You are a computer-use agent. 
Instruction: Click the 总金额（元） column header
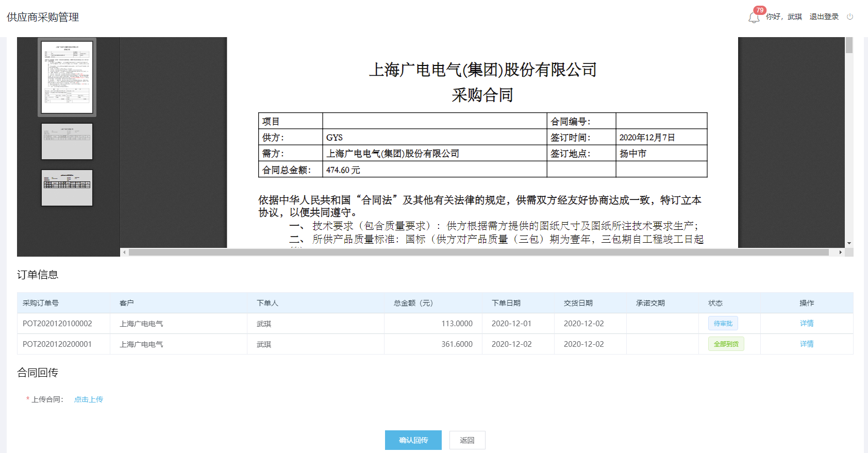click(413, 303)
